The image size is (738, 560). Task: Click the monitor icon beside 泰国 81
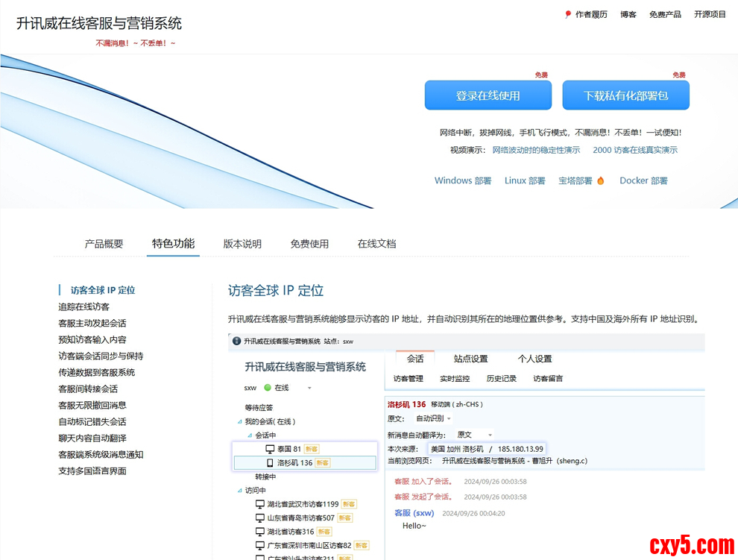[x=270, y=449]
